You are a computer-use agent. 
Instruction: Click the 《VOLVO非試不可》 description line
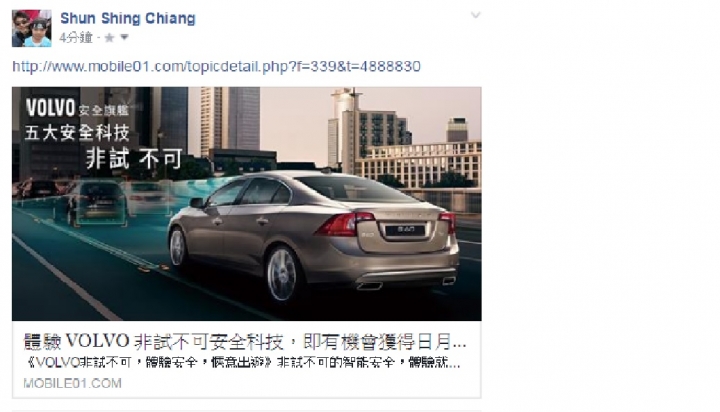pyautogui.click(x=244, y=362)
